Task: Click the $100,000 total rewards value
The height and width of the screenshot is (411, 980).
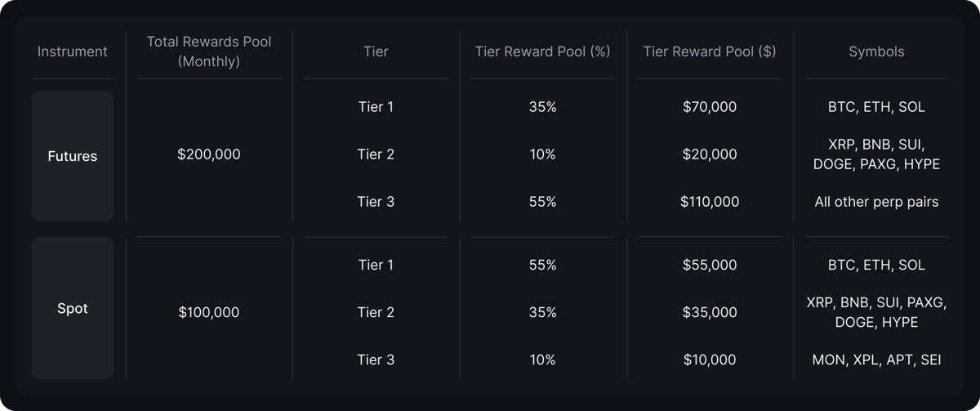Action: [209, 312]
